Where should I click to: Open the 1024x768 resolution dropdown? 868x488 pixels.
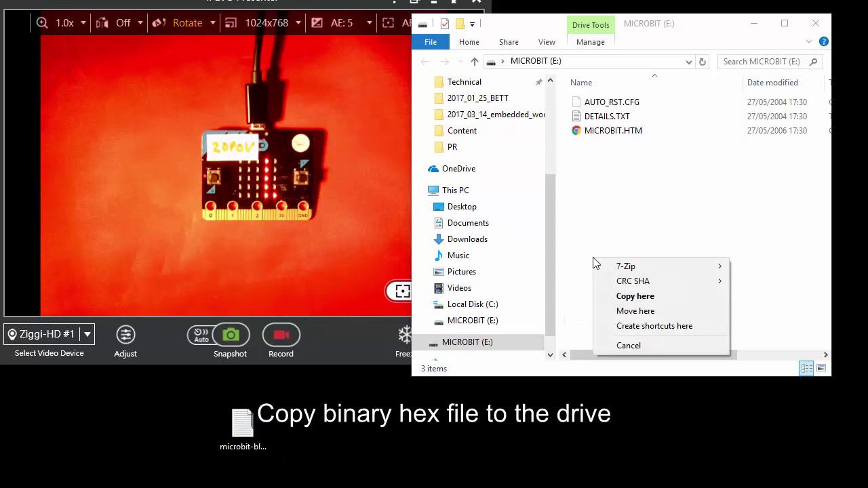click(x=298, y=23)
